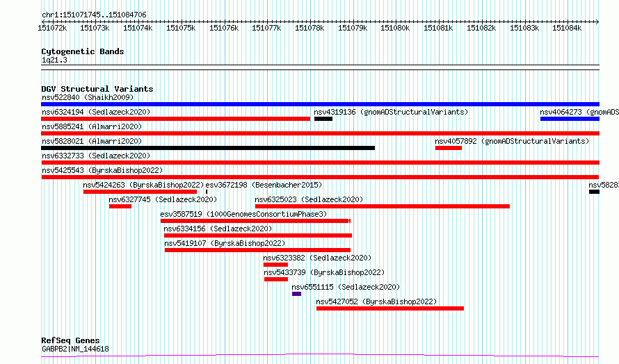Click the nsv5419107 (ByrskaBishop2022) label
Image resolution: width=619 pixels, height=364 pixels.
pos(225,243)
